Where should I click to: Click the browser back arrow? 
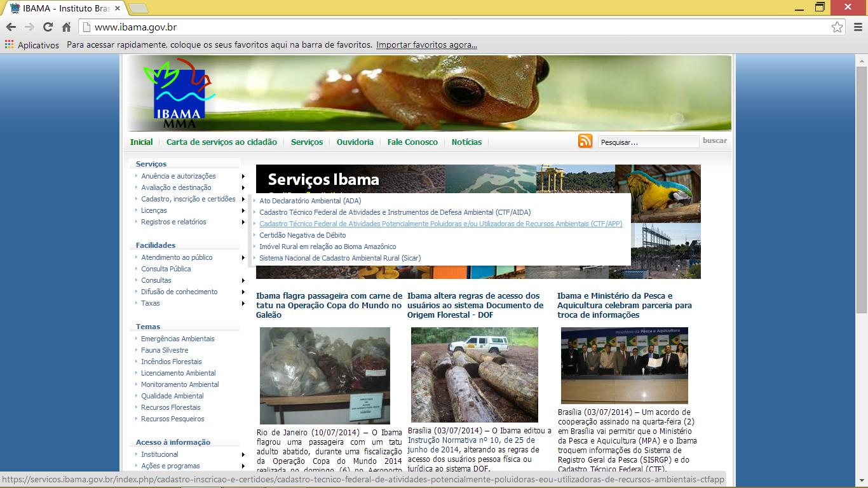[x=11, y=27]
